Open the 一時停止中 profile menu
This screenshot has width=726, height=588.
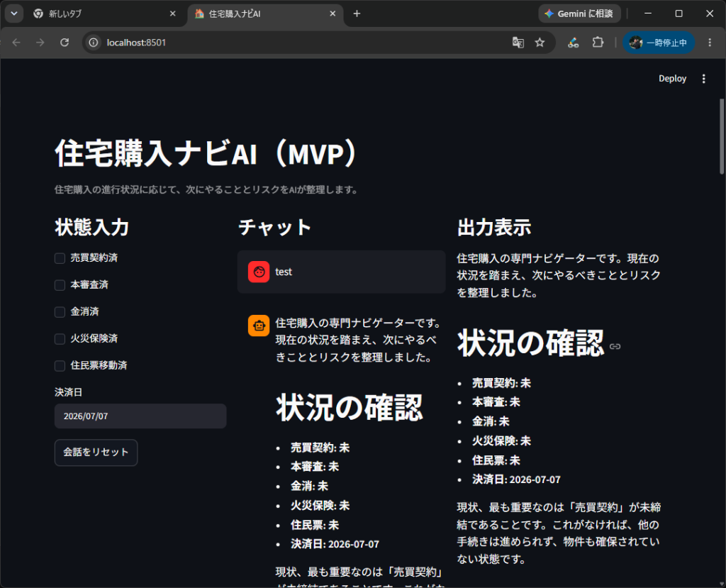(659, 43)
